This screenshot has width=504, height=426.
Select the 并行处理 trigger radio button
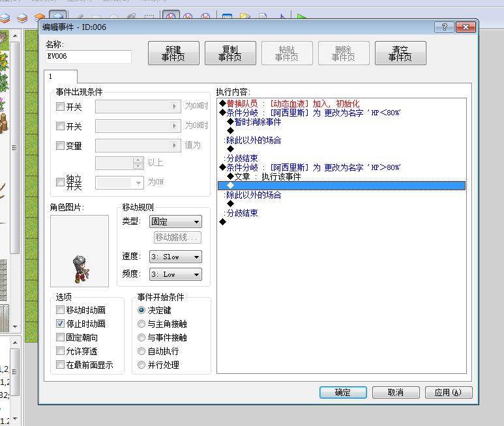tap(141, 365)
